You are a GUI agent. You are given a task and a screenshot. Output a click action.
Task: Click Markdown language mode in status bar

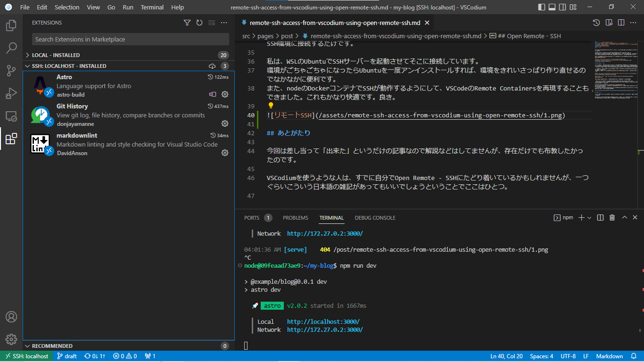tap(610, 356)
